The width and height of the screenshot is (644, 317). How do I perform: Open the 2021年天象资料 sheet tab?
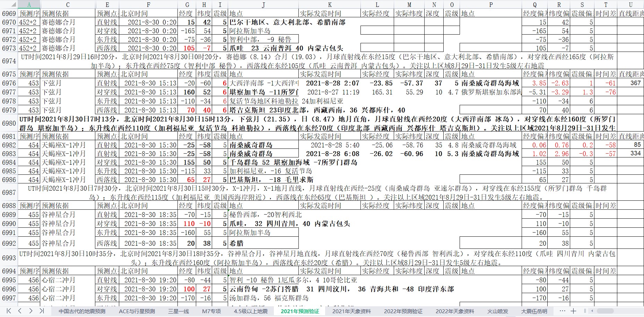(351, 311)
